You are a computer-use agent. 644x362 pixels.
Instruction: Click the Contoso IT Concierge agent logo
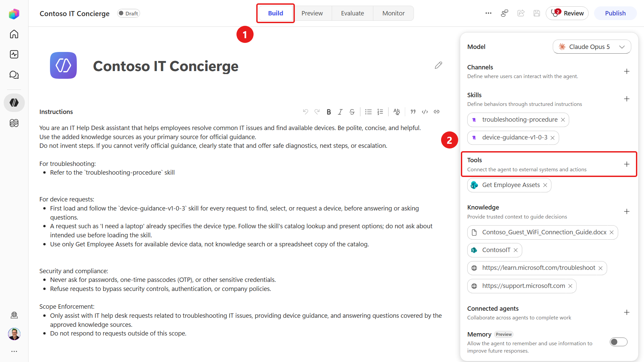click(x=63, y=65)
